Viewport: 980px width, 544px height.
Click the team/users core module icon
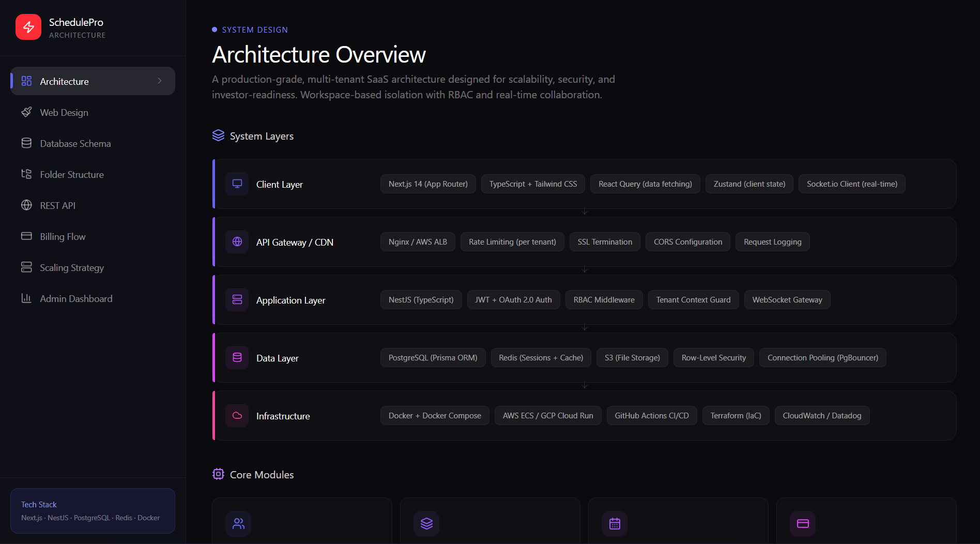click(x=238, y=523)
